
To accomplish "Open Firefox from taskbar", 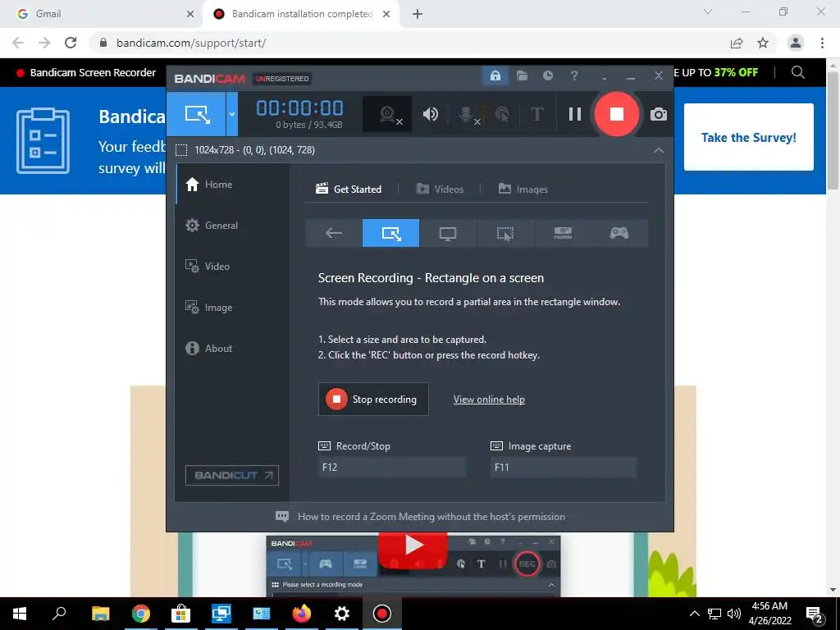I will point(302,614).
